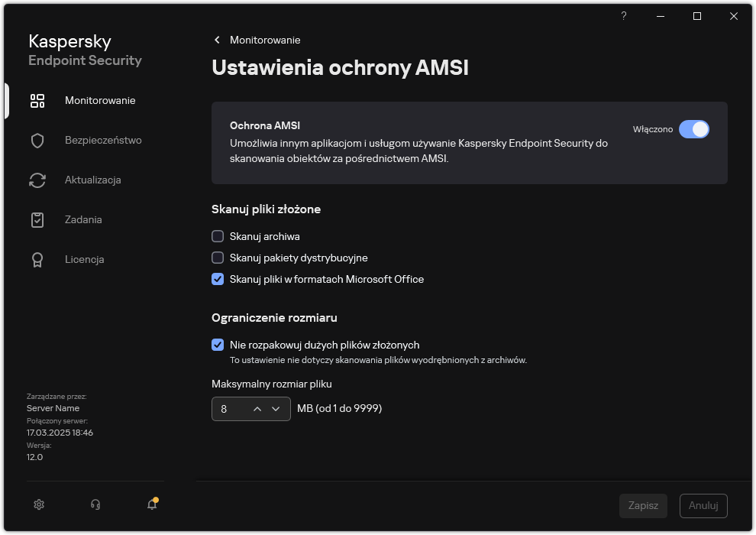Open help with the question mark icon

coord(624,16)
